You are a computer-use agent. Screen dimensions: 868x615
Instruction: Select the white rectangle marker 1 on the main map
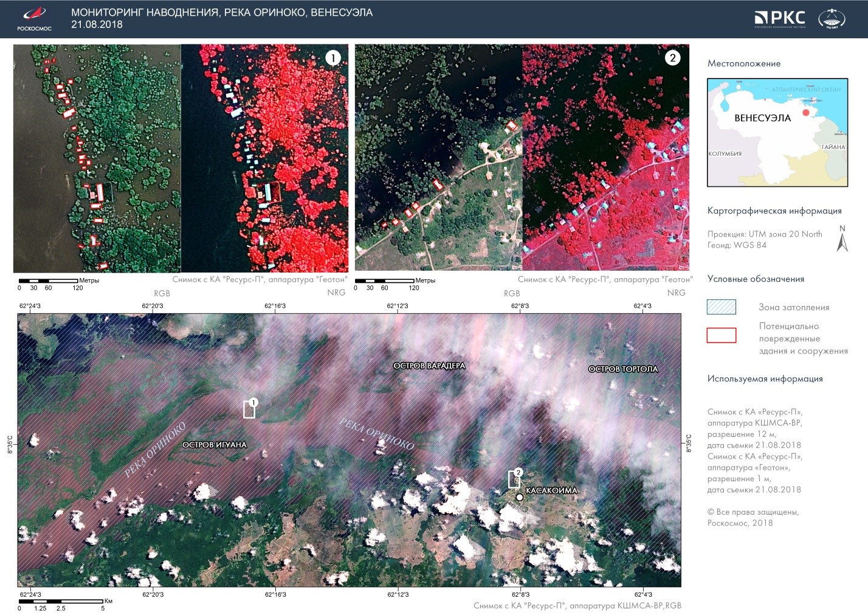click(249, 409)
